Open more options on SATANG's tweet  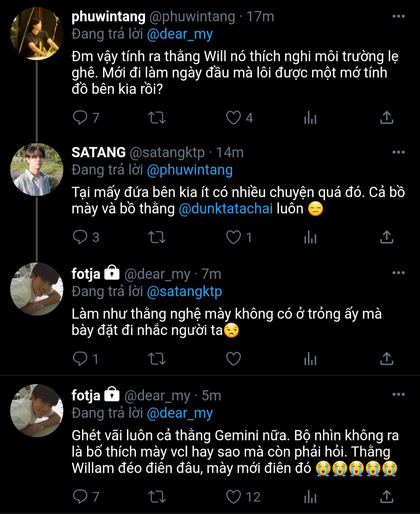coord(398,152)
